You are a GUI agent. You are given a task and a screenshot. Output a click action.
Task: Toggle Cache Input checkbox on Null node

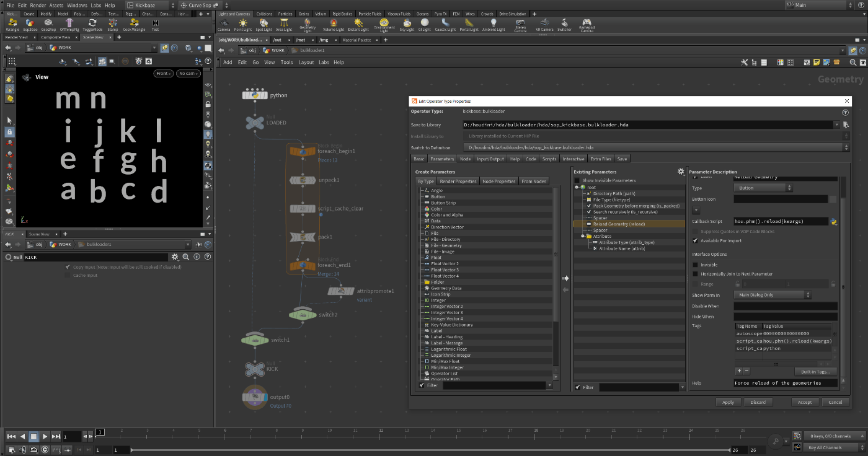pyautogui.click(x=68, y=275)
